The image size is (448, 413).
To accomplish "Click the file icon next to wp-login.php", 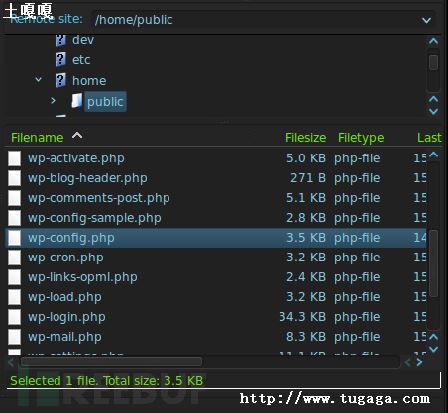I will point(14,317).
